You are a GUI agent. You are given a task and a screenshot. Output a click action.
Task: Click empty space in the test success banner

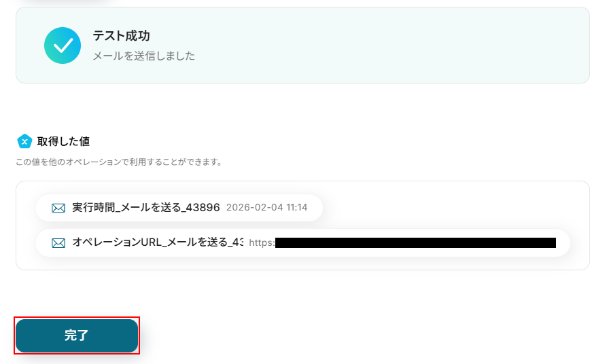[388, 45]
